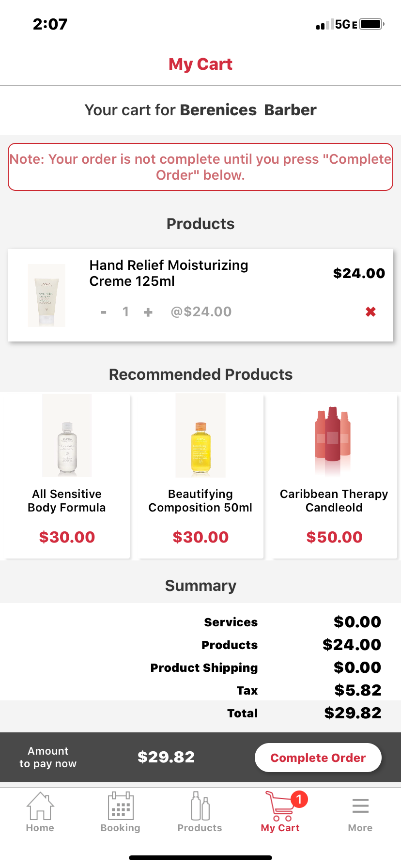Open the Products bottles tab
This screenshot has height=868, width=401.
[x=200, y=806]
